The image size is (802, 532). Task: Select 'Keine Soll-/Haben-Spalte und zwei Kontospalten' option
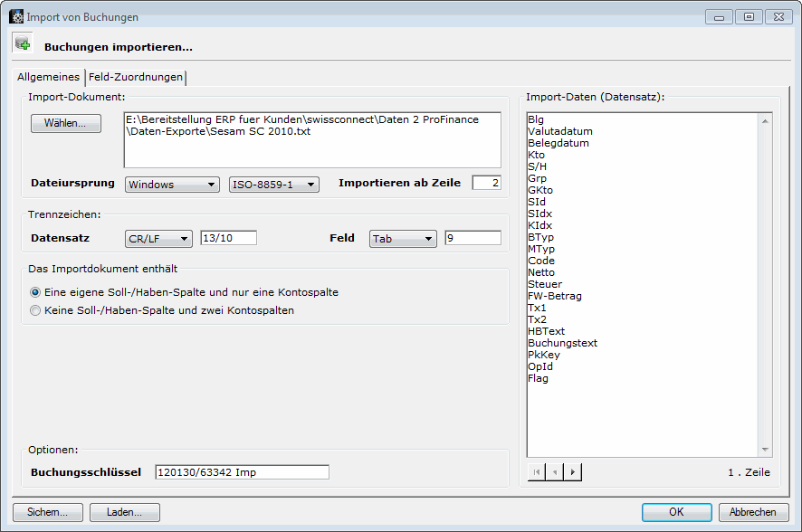coord(35,310)
